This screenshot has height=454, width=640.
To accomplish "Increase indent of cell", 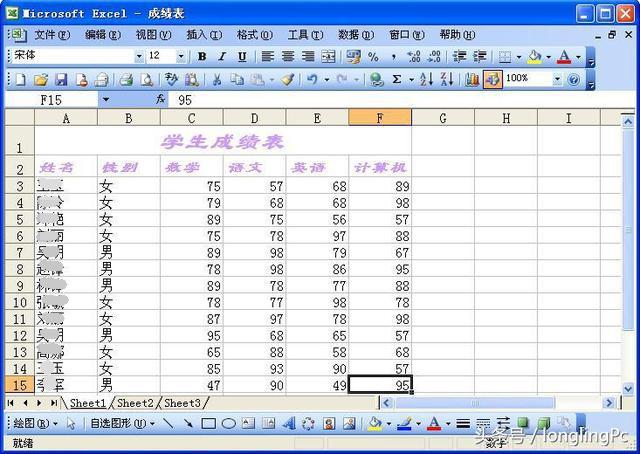I will [480, 56].
